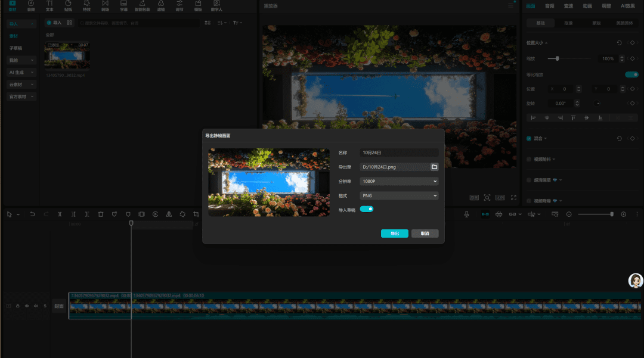This screenshot has height=358, width=644.
Task: Click the 导出 export button
Action: click(x=395, y=234)
